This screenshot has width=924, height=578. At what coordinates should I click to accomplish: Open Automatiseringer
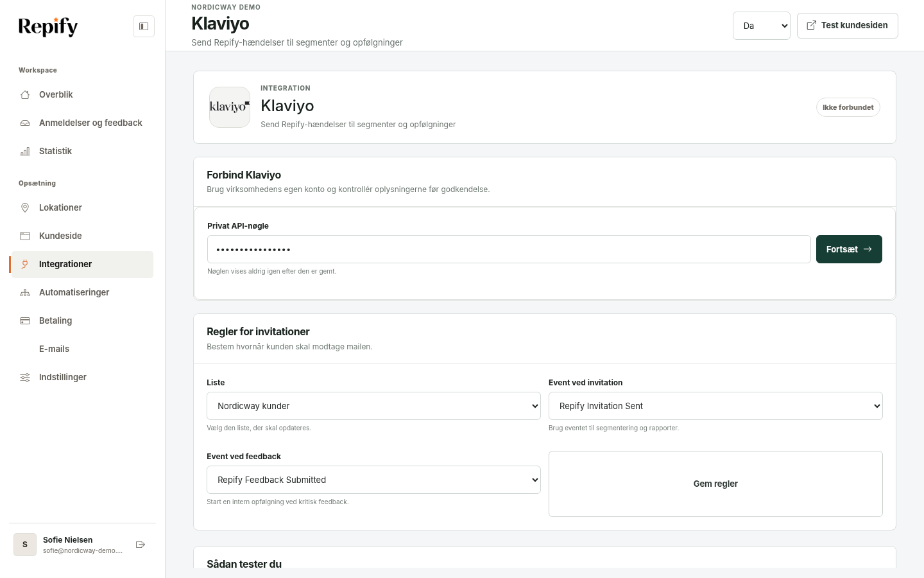point(82,292)
